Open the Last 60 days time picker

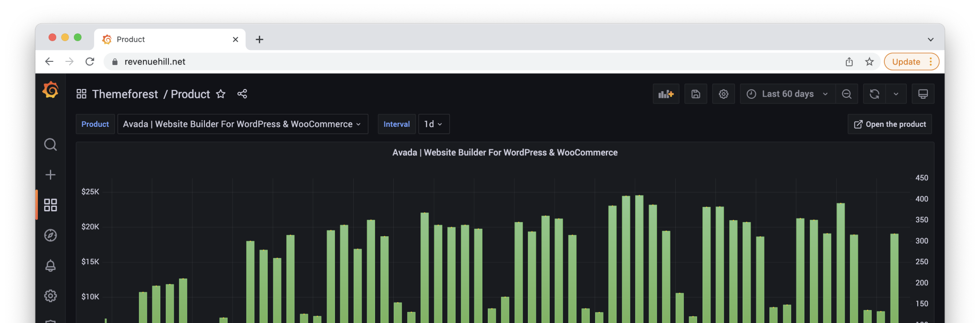click(x=787, y=94)
